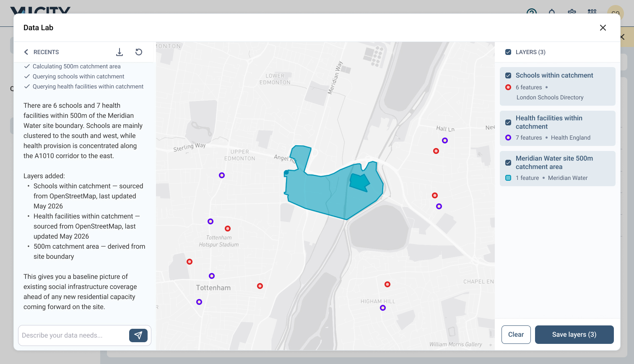Image resolution: width=634 pixels, height=364 pixels.
Task: Close the Data Lab dialog
Action: [603, 28]
